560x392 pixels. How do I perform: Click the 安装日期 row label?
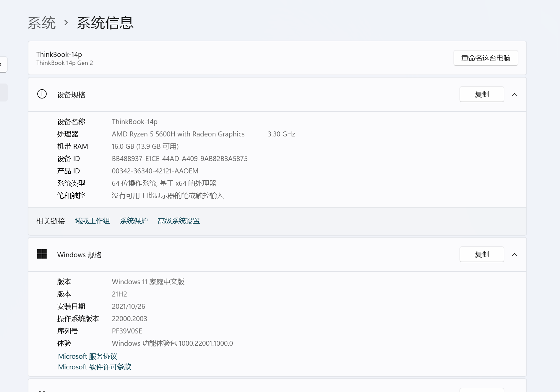tap(71, 306)
